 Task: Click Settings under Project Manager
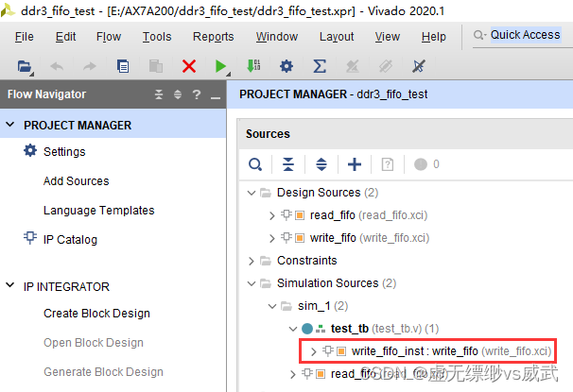click(64, 151)
